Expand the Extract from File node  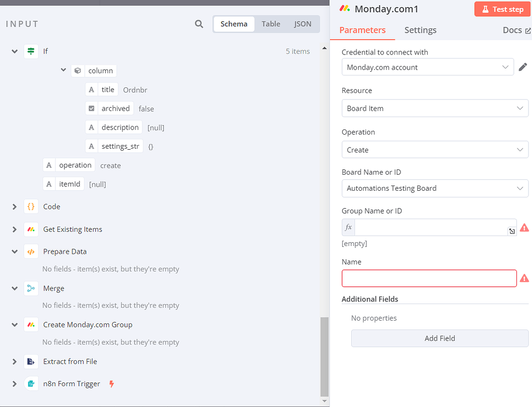[14, 361]
